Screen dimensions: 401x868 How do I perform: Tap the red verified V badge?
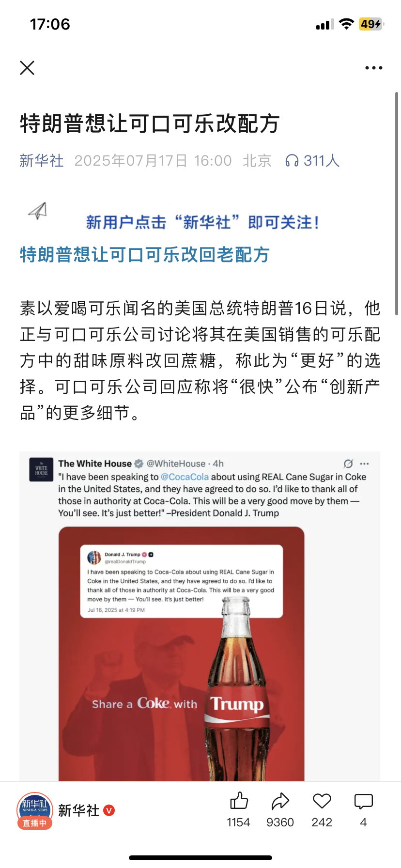109,810
